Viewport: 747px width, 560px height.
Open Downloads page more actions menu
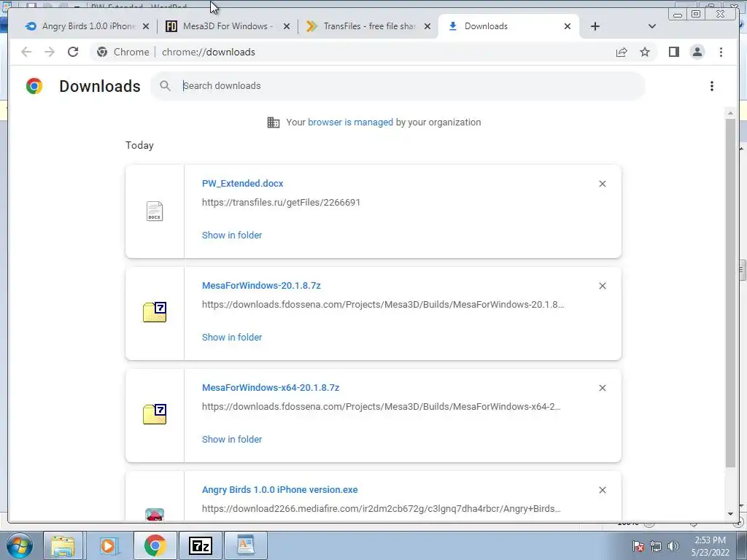[712, 86]
